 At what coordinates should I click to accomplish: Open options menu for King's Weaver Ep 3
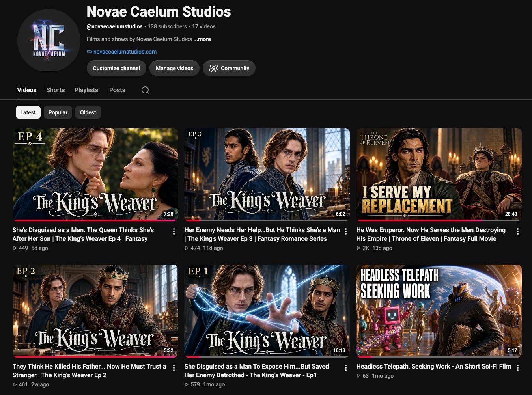click(x=345, y=231)
